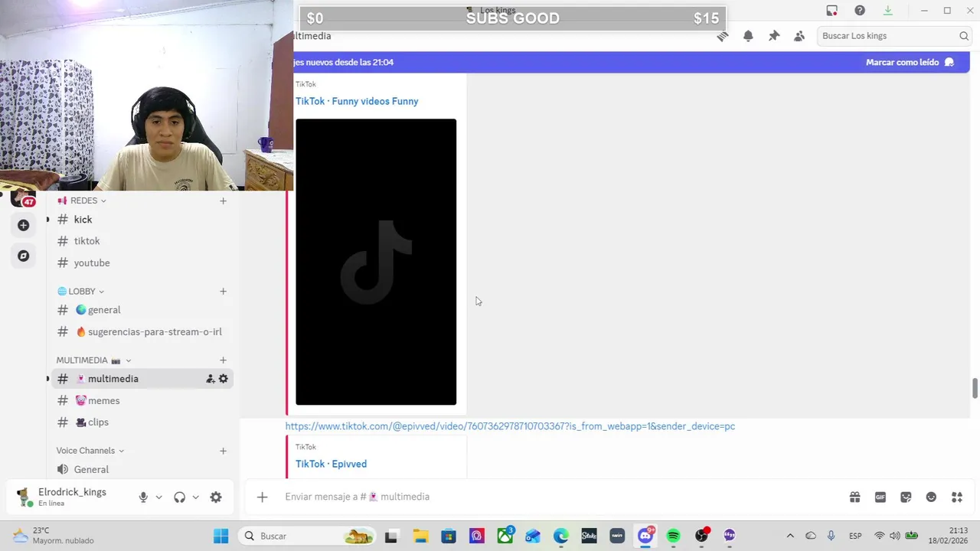Open the TikTok · Funny videos Funny link

(357, 101)
